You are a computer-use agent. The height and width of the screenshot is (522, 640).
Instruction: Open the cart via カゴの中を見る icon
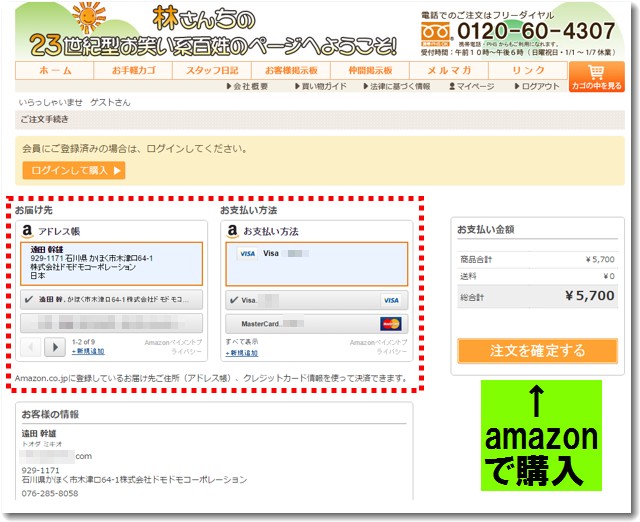pos(596,77)
